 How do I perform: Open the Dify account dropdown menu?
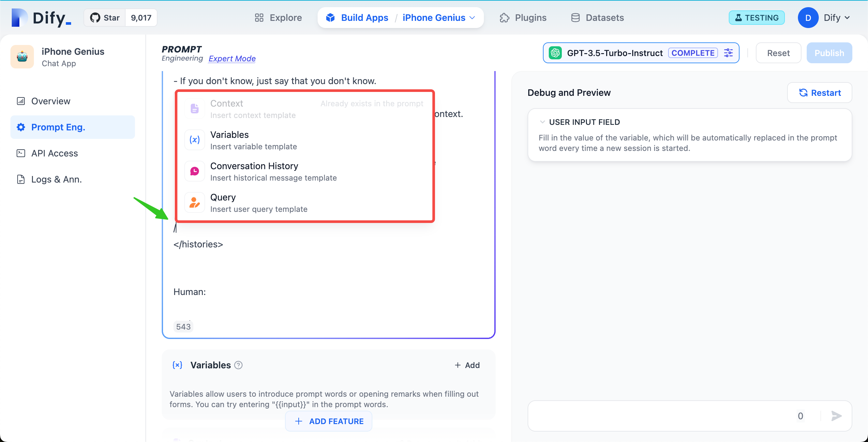point(837,18)
